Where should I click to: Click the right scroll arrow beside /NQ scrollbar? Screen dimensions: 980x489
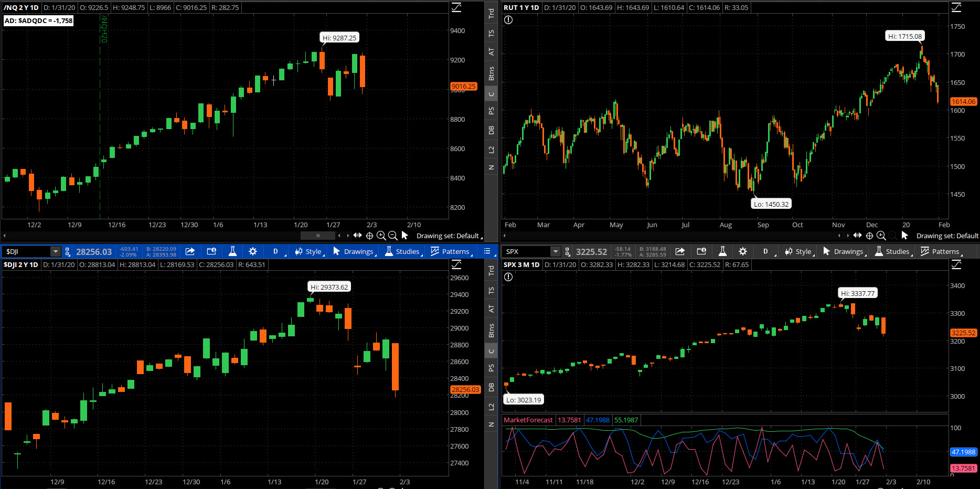(x=348, y=236)
